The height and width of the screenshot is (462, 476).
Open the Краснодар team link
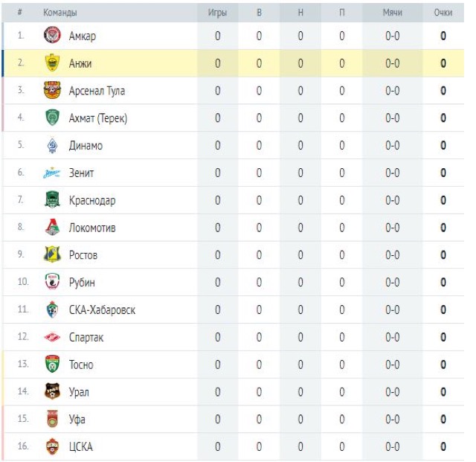point(91,201)
